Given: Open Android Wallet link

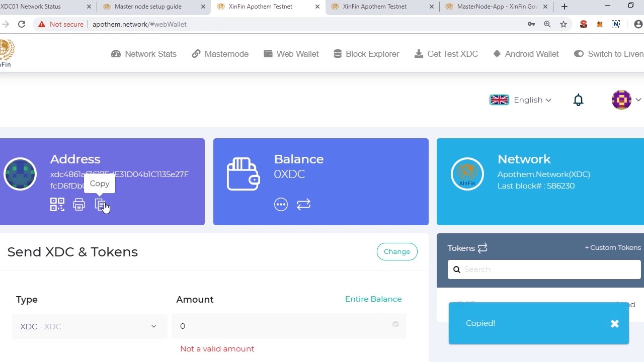Looking at the screenshot, I should click(x=526, y=54).
